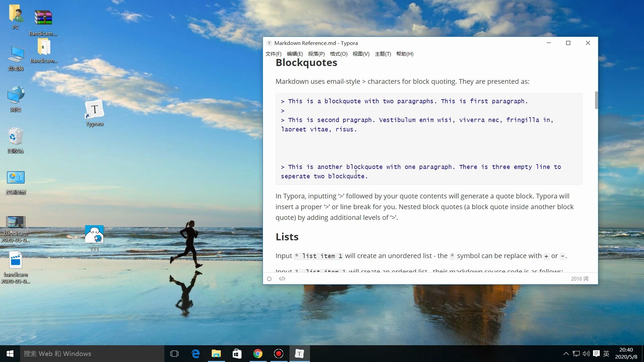This screenshot has width=644, height=362.
Task: Click the WinRAR icon on desktop
Action: click(x=43, y=17)
